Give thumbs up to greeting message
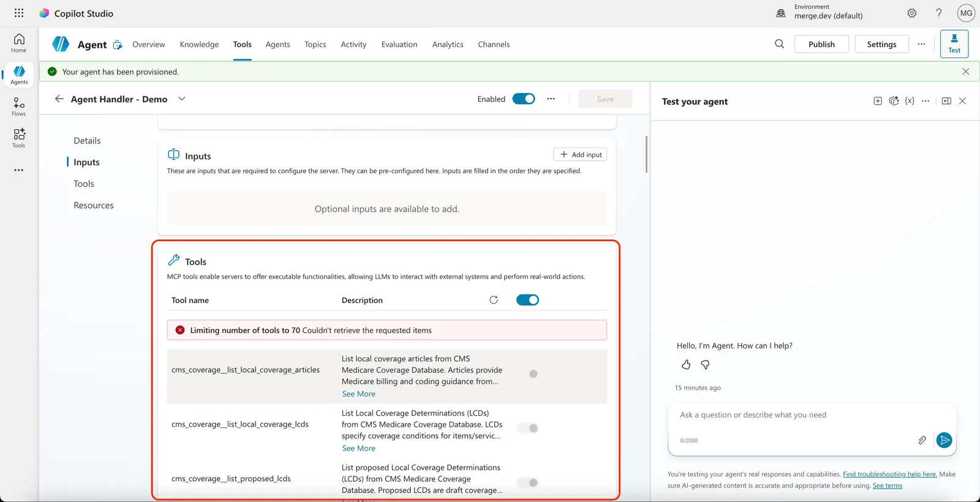This screenshot has height=502, width=980. pyautogui.click(x=686, y=365)
